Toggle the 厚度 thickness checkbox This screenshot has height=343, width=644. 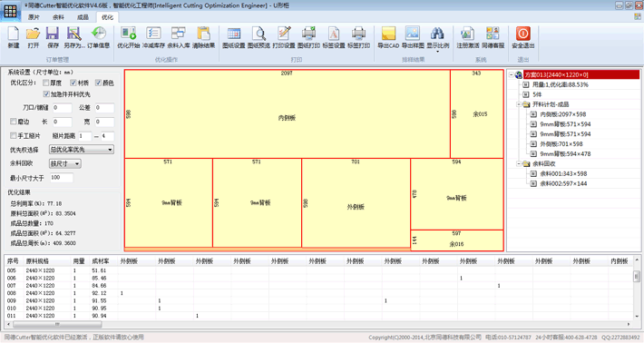tap(46, 83)
